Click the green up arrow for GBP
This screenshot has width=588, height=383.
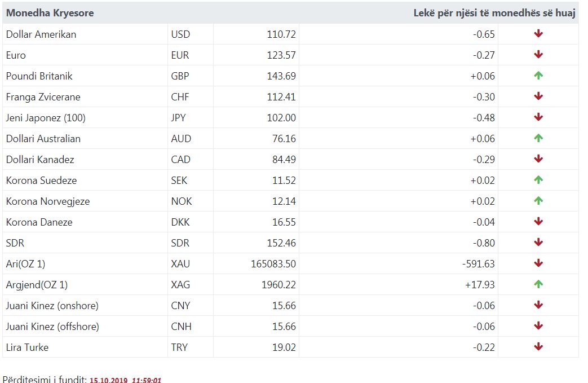[x=538, y=76]
